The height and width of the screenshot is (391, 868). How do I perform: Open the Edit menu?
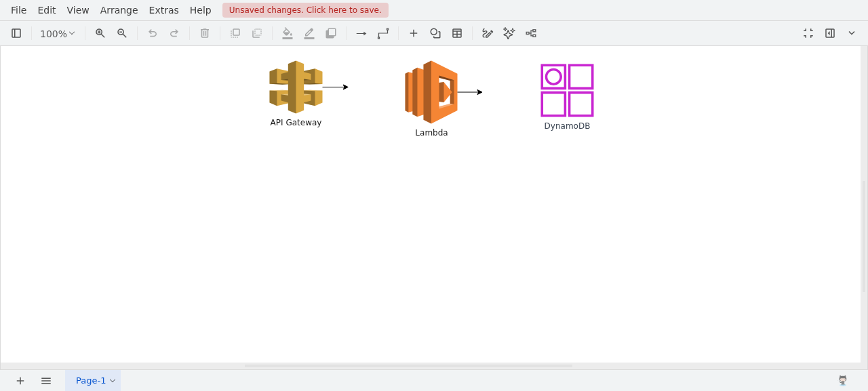click(x=47, y=10)
